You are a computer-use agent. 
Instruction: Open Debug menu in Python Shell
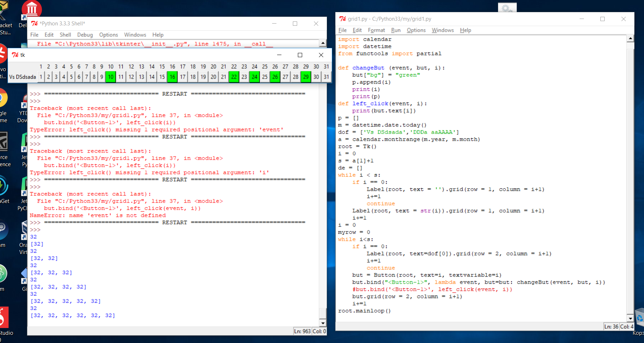coord(85,35)
